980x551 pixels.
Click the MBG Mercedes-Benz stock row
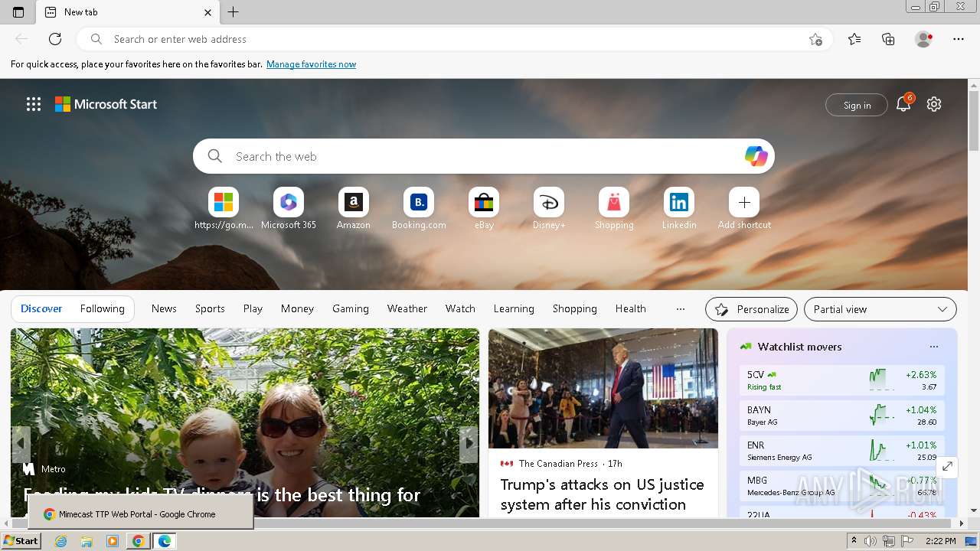(841, 486)
